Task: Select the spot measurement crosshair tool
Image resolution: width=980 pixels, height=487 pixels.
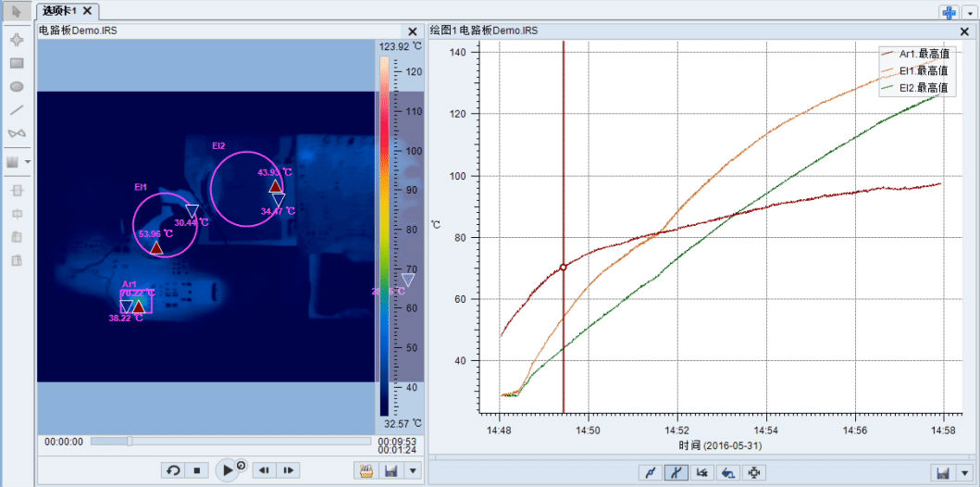Action: point(17,40)
